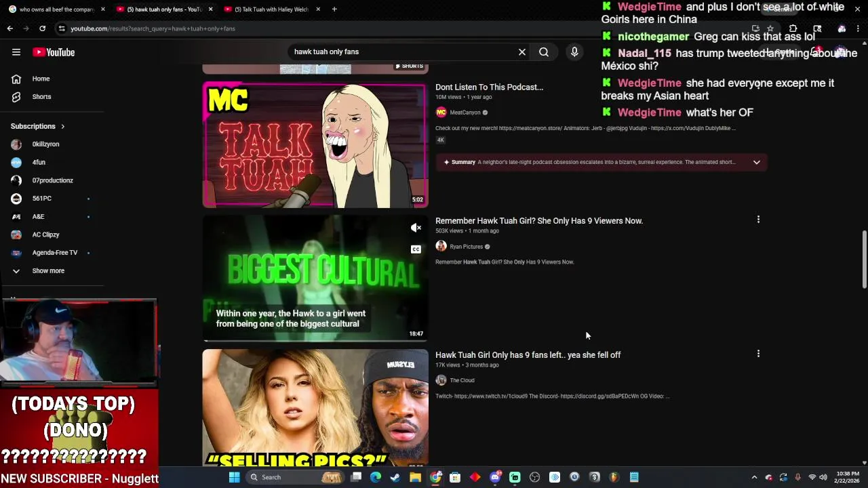Open Microsoft Store from the taskbar
Screen dimensions: 868x488
[x=455, y=477]
